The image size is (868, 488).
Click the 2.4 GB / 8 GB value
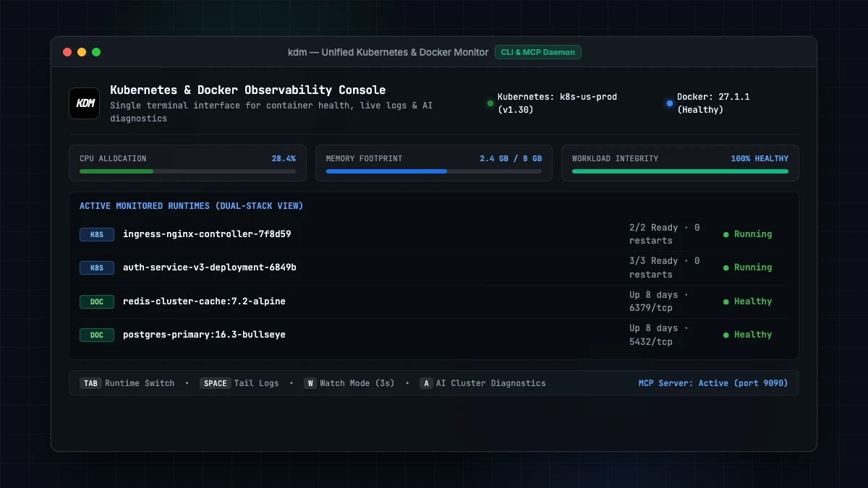[511, 158]
